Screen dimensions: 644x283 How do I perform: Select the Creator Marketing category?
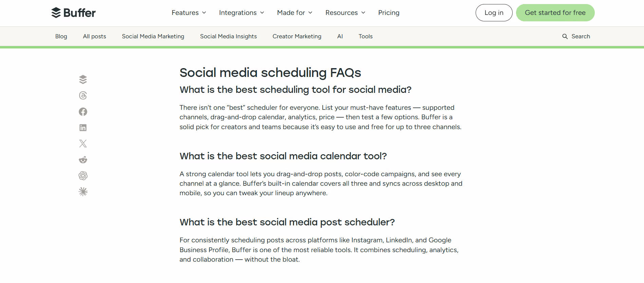coord(297,36)
